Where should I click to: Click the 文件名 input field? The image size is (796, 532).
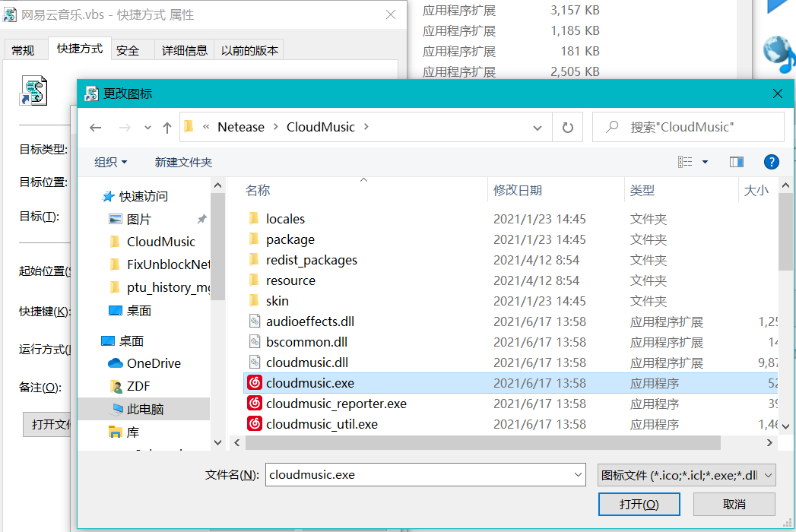click(x=419, y=475)
